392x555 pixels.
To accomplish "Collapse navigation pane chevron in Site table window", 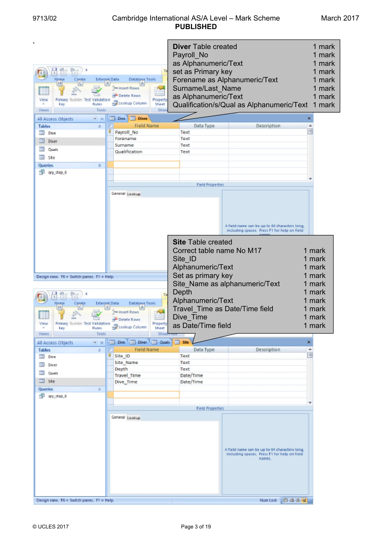I will click(x=102, y=342).
